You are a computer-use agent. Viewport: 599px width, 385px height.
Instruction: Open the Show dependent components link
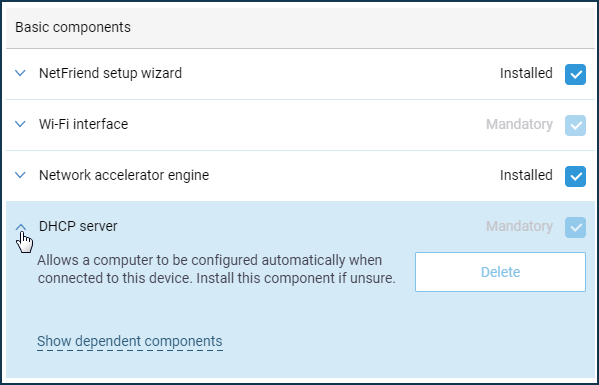click(x=130, y=341)
